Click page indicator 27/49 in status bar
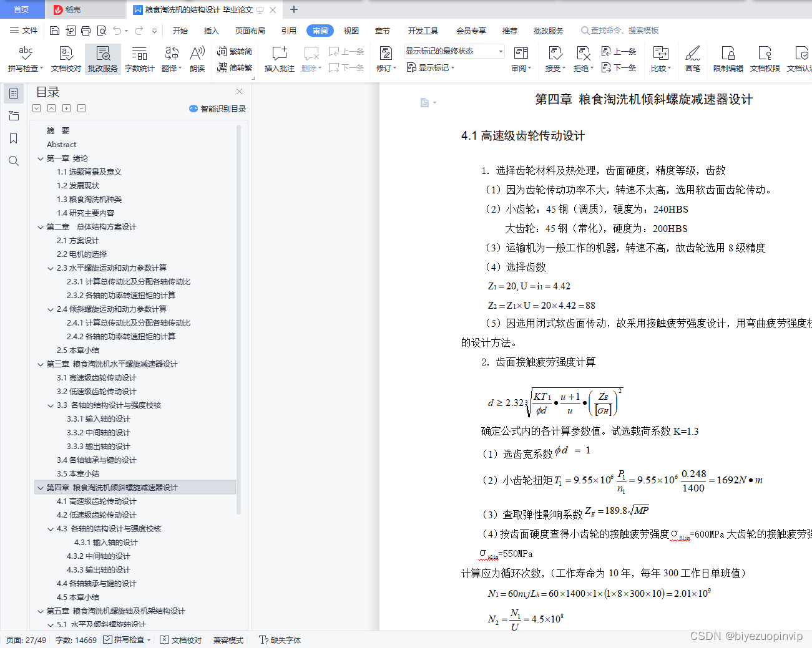 pos(26,640)
